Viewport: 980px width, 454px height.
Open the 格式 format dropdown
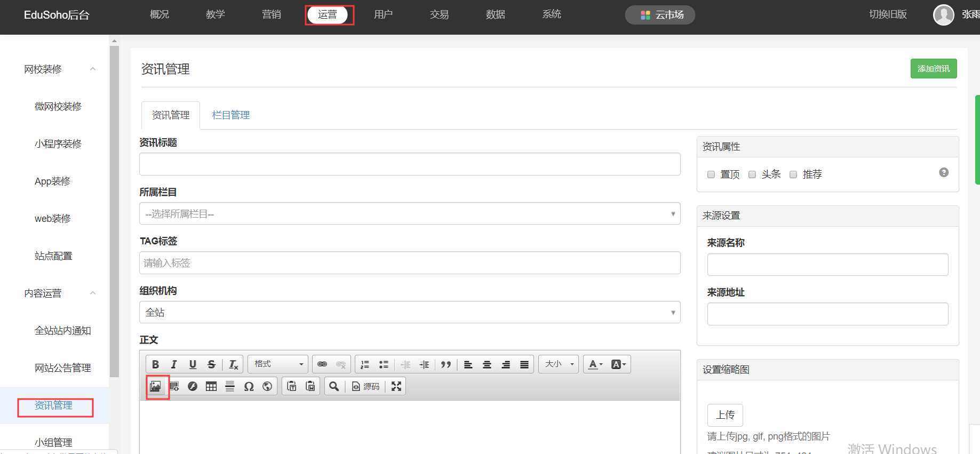[278, 364]
